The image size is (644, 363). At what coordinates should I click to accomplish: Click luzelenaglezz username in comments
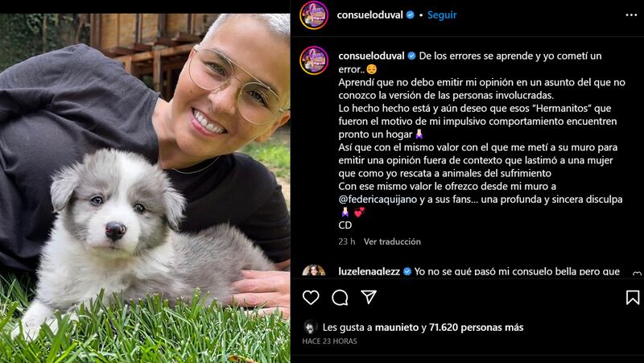point(369,271)
